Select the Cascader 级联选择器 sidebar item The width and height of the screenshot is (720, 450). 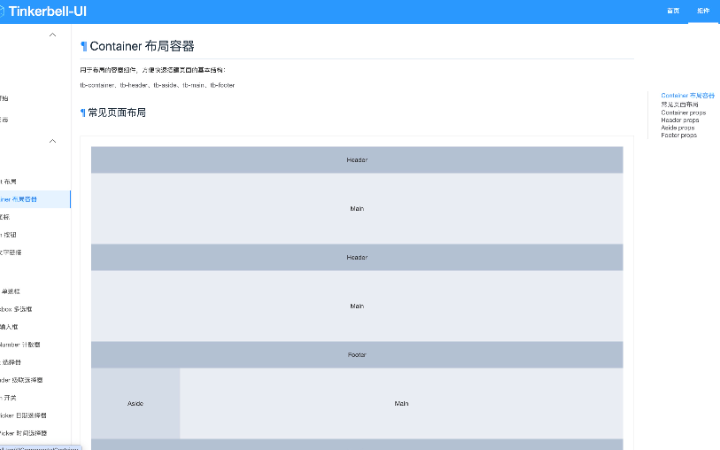[x=35, y=380]
